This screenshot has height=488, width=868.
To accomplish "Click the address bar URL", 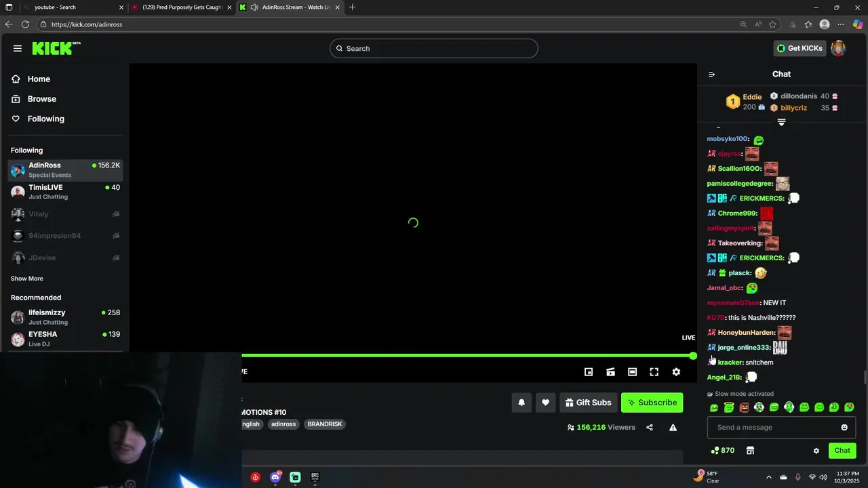I will click(x=87, y=24).
